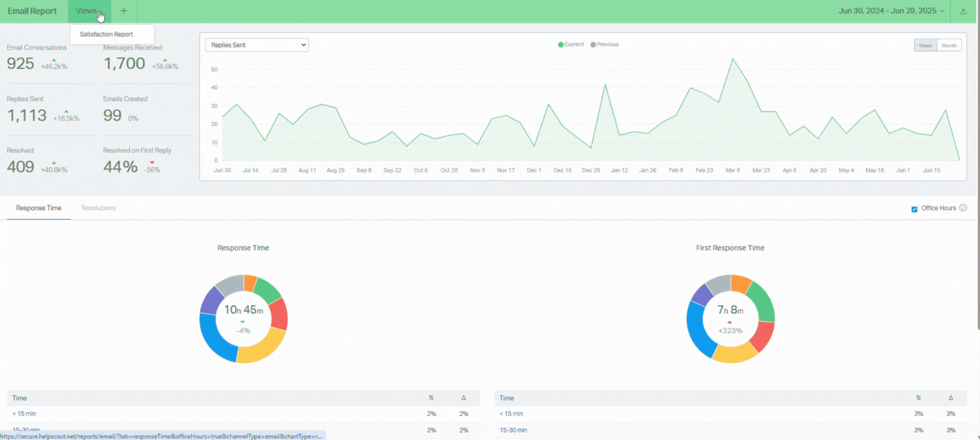Switch chart grouping to Week
This screenshot has width=980, height=440.
(926, 45)
